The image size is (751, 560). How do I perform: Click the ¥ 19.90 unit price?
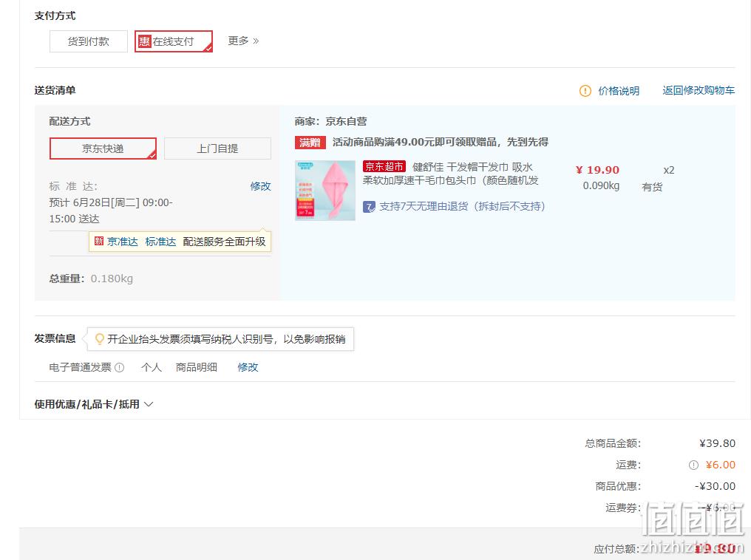coord(597,170)
